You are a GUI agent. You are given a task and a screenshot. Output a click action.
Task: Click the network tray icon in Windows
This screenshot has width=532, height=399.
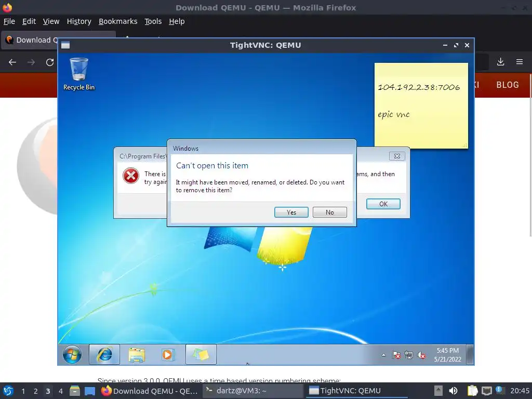coord(409,355)
